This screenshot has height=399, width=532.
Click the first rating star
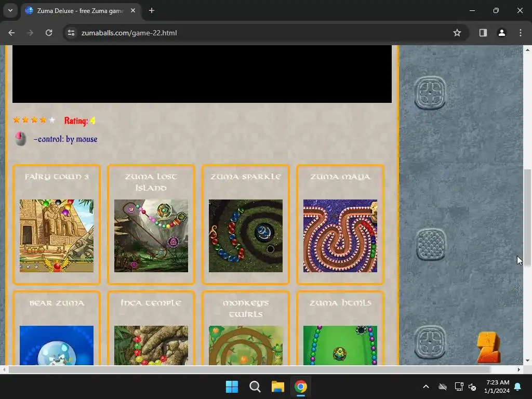pos(17,120)
